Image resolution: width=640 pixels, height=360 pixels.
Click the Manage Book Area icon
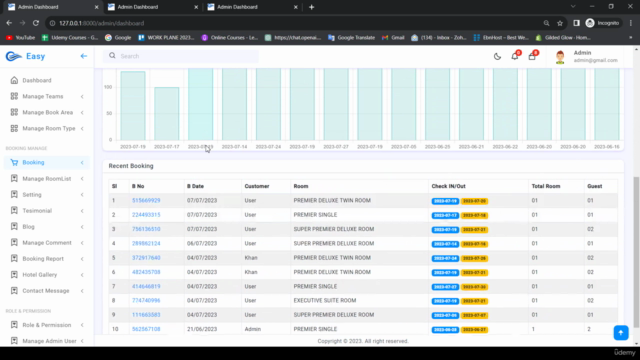coord(14,112)
